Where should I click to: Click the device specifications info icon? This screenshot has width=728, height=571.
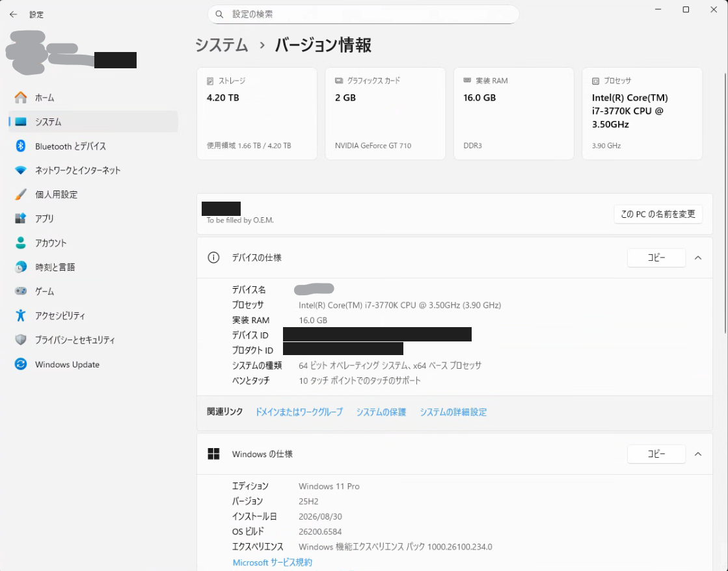coord(213,258)
